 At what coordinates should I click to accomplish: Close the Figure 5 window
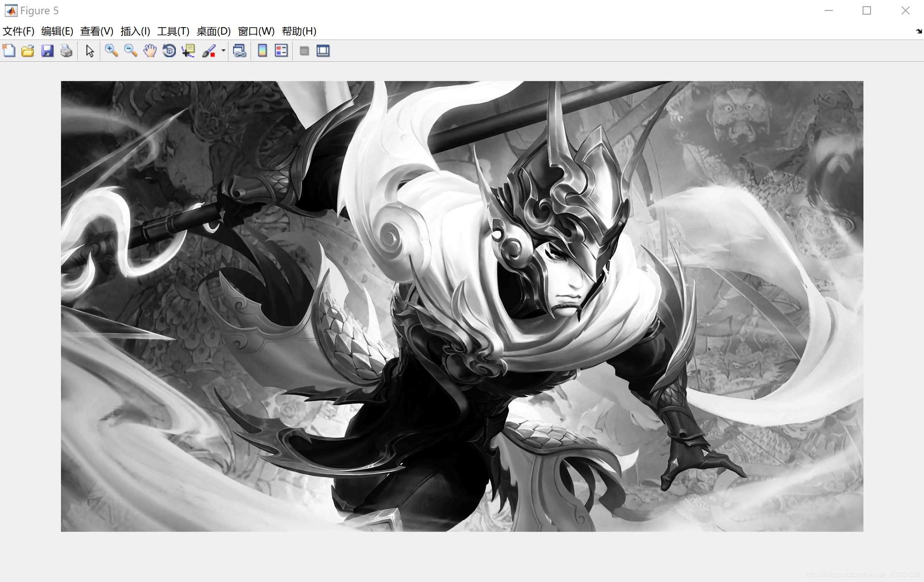pyautogui.click(x=905, y=10)
